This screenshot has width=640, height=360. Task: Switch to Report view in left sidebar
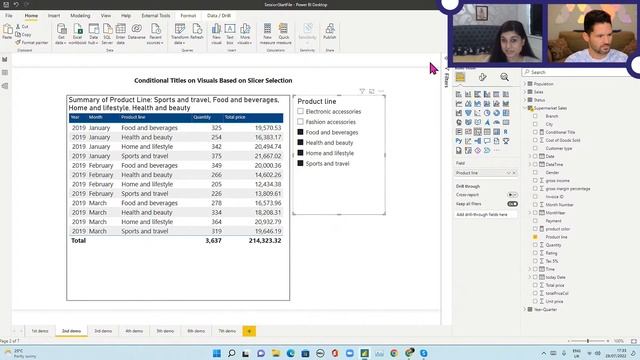5,60
